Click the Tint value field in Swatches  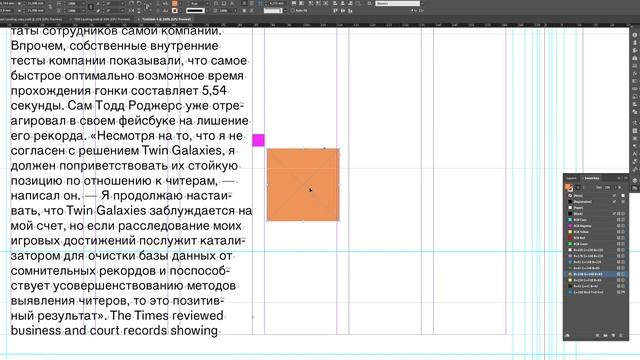[x=608, y=187]
